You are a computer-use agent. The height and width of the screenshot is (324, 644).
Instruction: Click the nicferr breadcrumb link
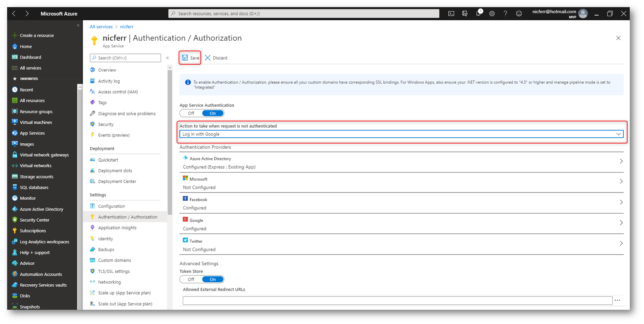click(x=127, y=27)
